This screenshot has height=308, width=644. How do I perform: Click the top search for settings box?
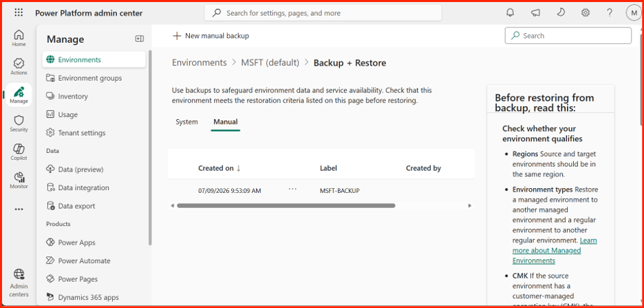point(323,13)
